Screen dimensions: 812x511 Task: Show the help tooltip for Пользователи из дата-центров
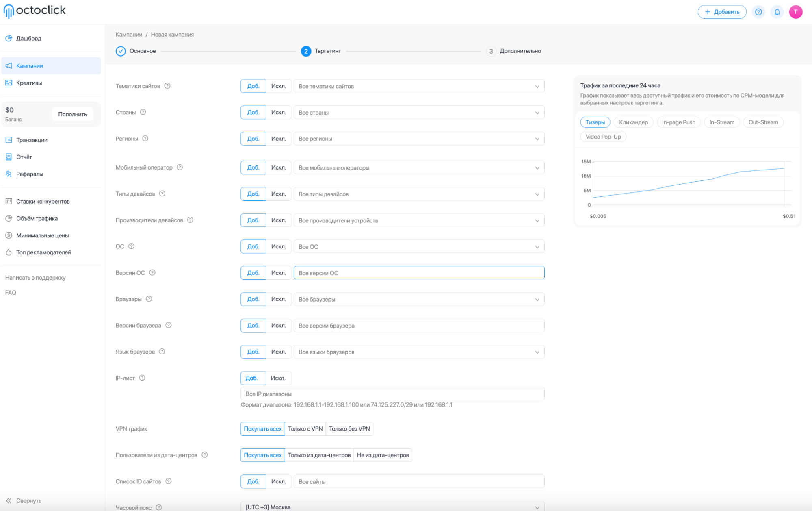pyautogui.click(x=205, y=455)
